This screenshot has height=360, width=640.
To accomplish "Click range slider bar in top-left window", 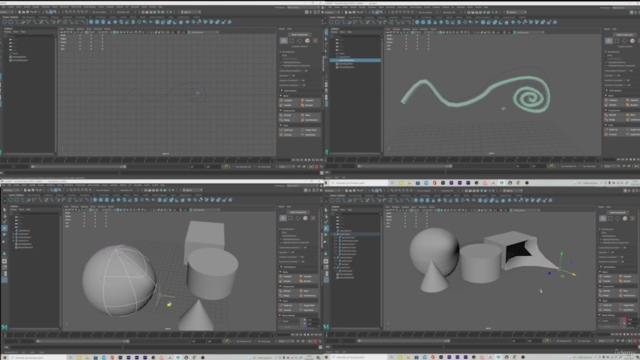I will 79,167.
